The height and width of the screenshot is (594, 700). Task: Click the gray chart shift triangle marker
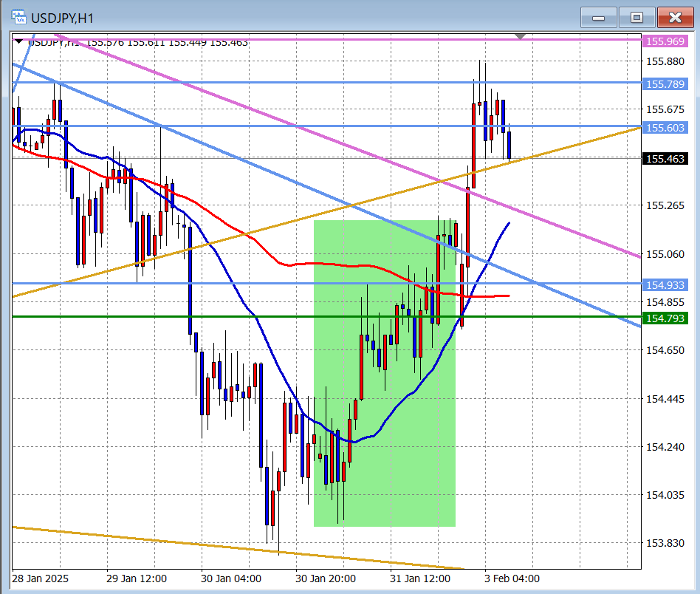(521, 35)
